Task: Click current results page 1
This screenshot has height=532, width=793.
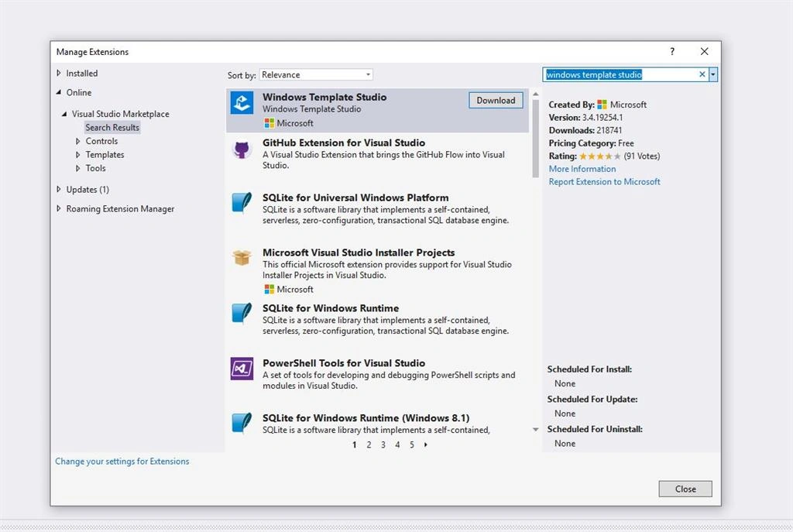Action: pos(354,445)
